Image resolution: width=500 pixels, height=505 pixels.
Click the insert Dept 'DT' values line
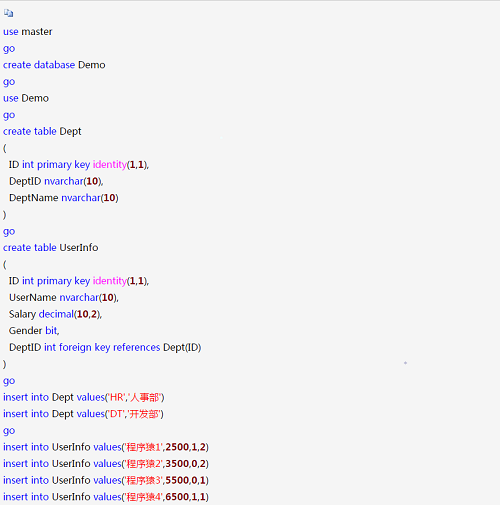pos(83,414)
